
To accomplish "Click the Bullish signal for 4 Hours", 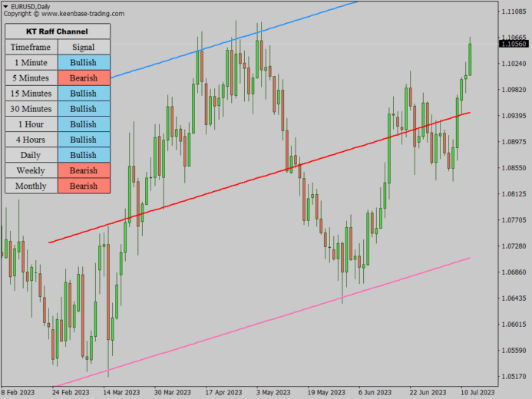I will tap(84, 140).
